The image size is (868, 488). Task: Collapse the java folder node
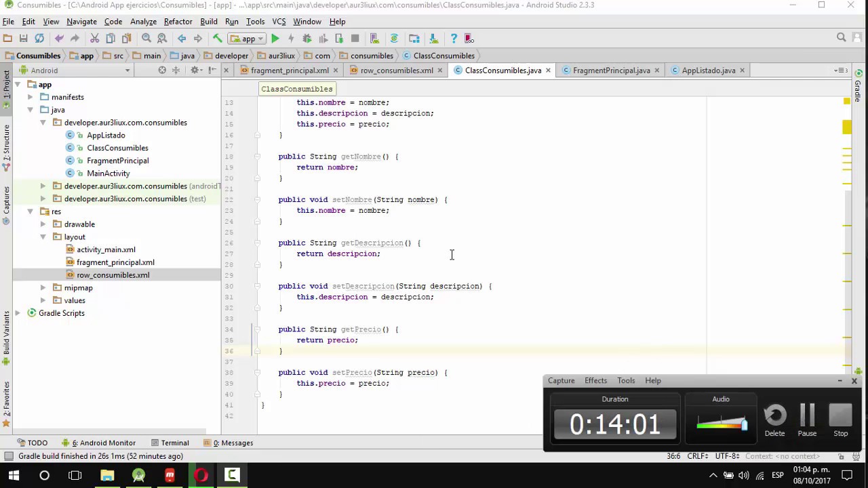(x=31, y=110)
